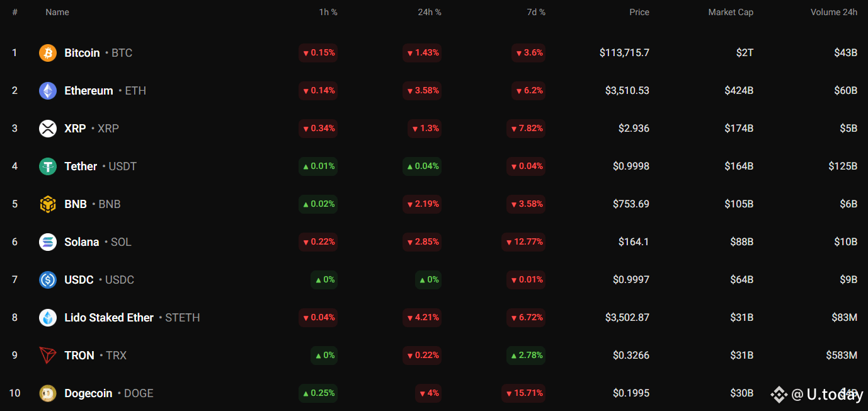This screenshot has width=868, height=411.
Task: Click the Tether green logo
Action: coord(48,166)
